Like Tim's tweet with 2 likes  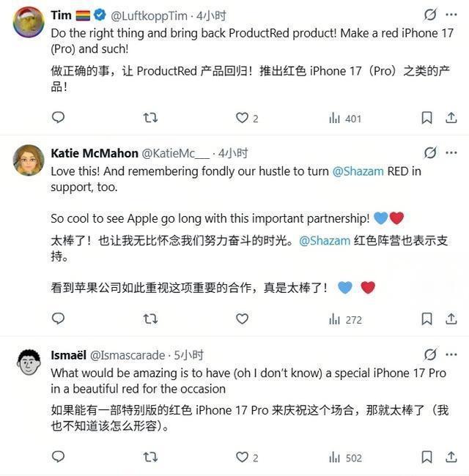(247, 118)
